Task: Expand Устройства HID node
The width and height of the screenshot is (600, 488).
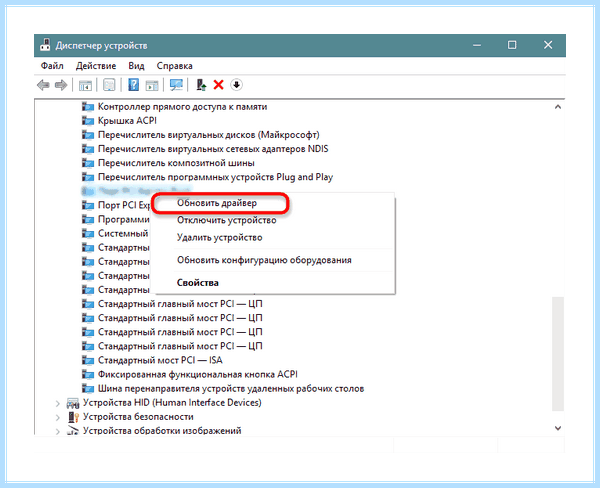Action: (57, 403)
